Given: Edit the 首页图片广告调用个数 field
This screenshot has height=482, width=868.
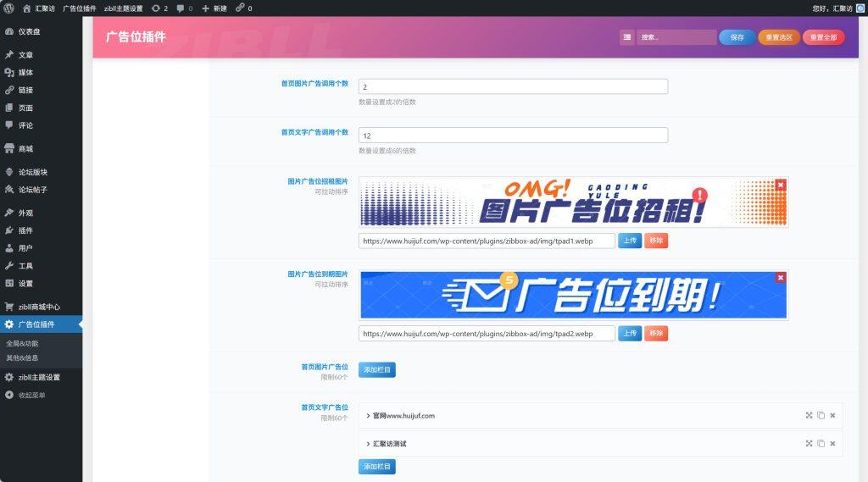Looking at the screenshot, I should point(513,86).
